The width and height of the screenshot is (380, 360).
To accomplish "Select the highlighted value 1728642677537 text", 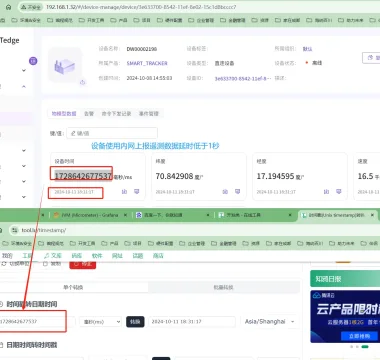I will [83, 176].
